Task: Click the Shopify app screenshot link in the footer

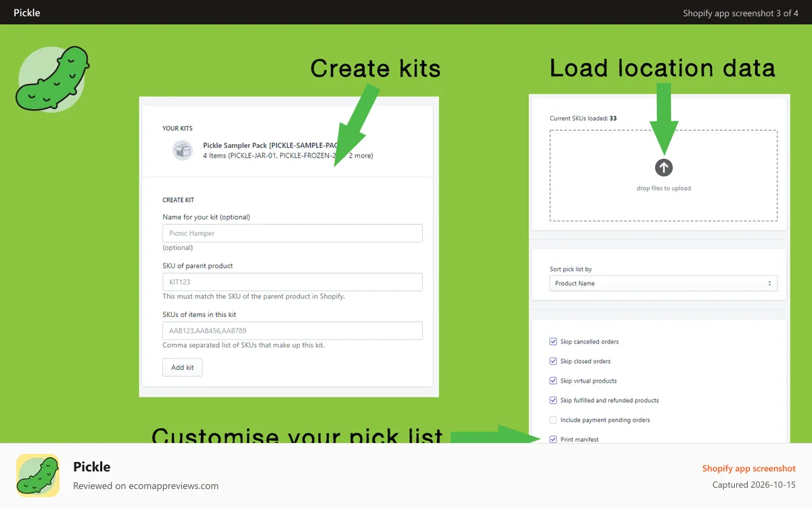Action: coord(748,468)
